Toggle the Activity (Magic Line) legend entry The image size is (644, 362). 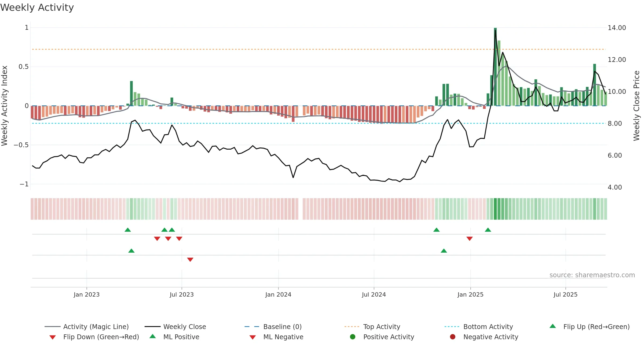(86, 327)
